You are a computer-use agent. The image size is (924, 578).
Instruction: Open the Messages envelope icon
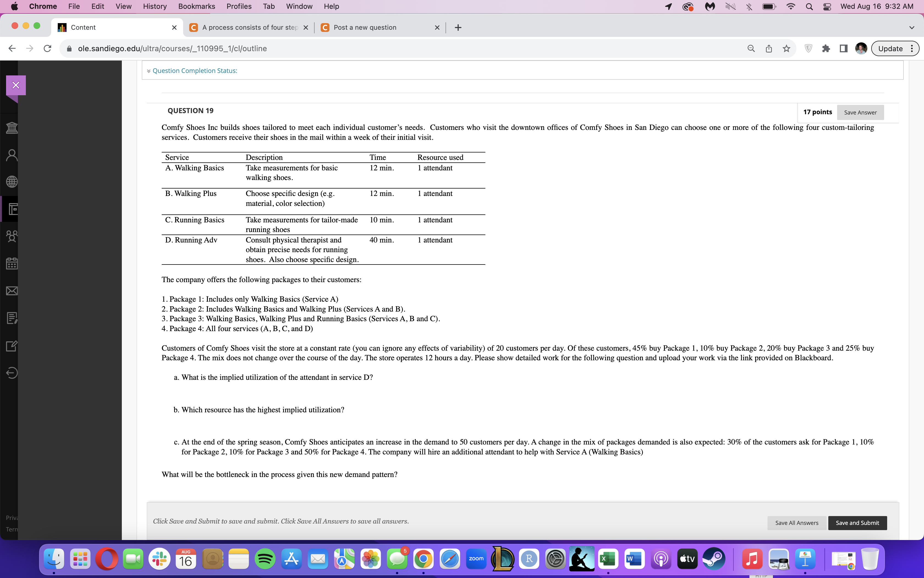tap(12, 291)
